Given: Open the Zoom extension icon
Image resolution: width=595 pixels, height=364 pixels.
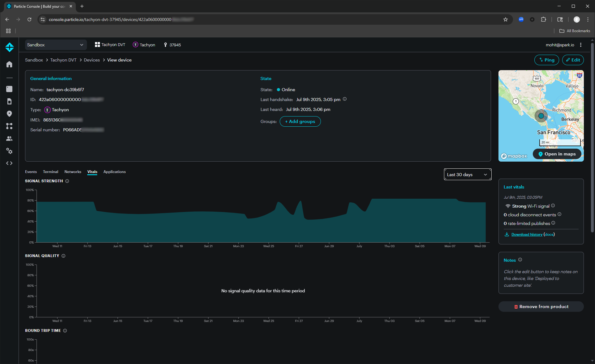Looking at the screenshot, I should coord(521,19).
